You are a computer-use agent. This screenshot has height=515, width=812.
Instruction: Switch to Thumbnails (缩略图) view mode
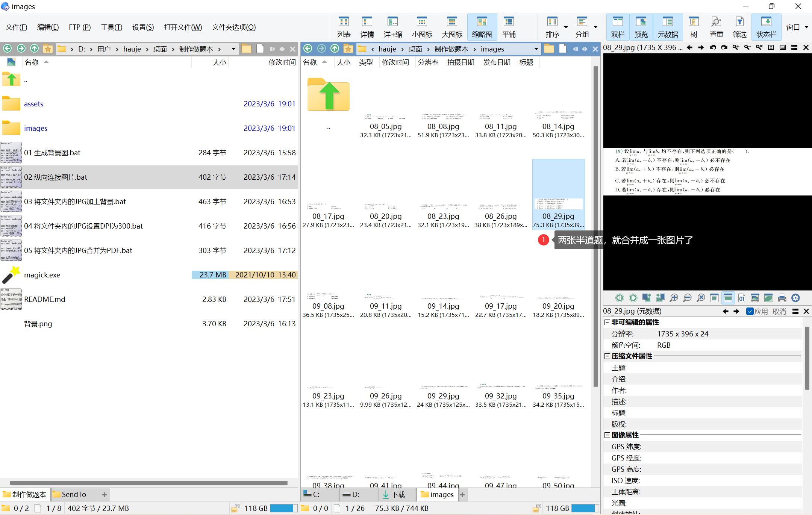click(482, 27)
